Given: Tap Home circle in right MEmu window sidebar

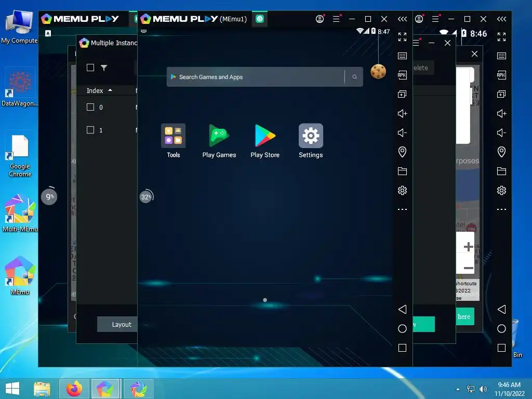Looking at the screenshot, I should click(x=501, y=328).
